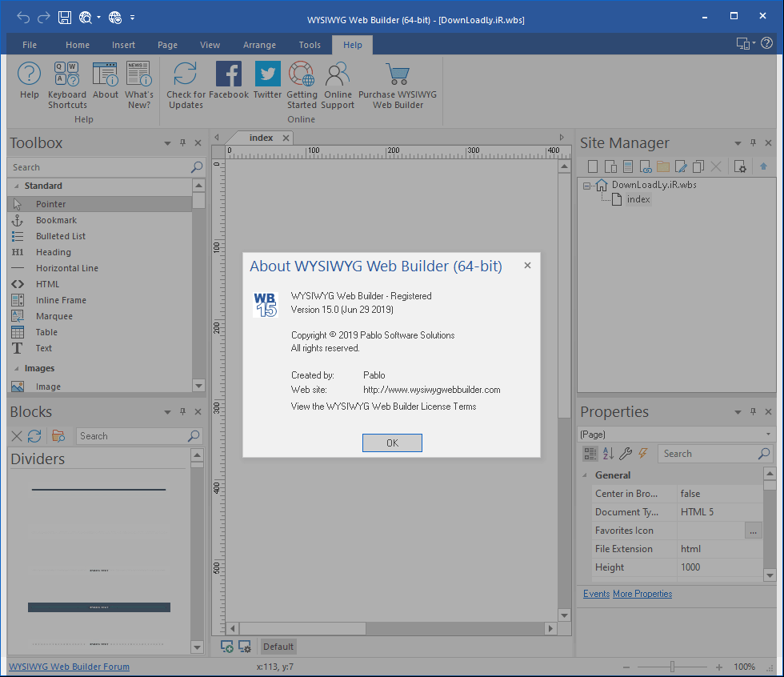Viewport: 784px width, 677px height.
Task: Switch to the Arrange ribbon tab
Action: coord(259,45)
